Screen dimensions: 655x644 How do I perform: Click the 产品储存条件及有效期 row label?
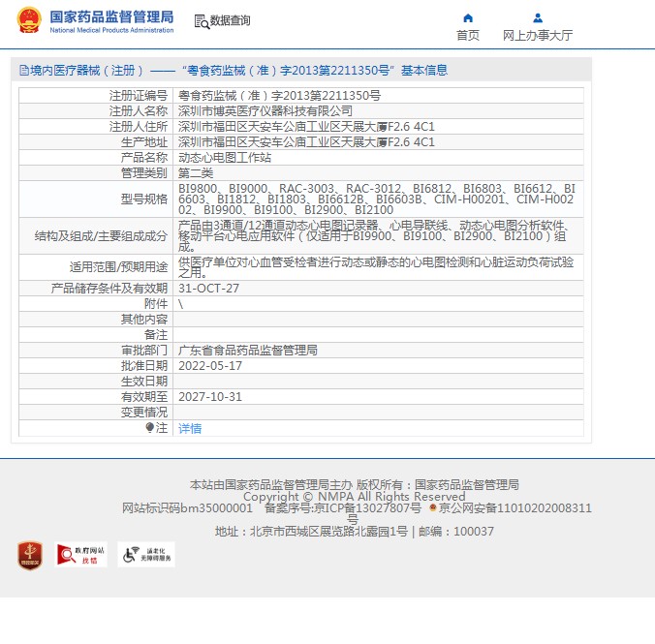click(109, 289)
